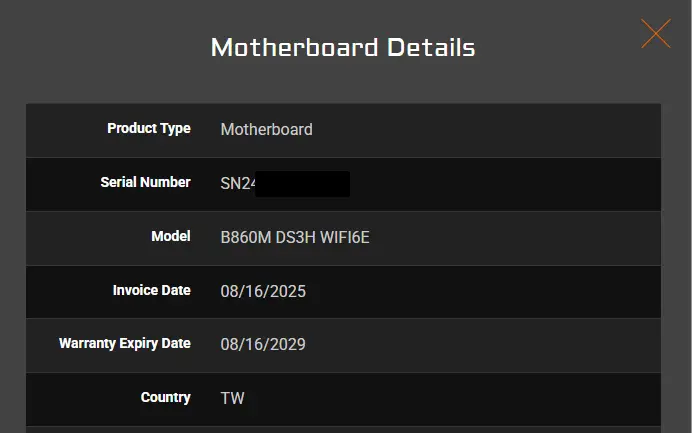Click the invoice date value 08/16/2025
This screenshot has width=692, height=433.
[x=263, y=292]
